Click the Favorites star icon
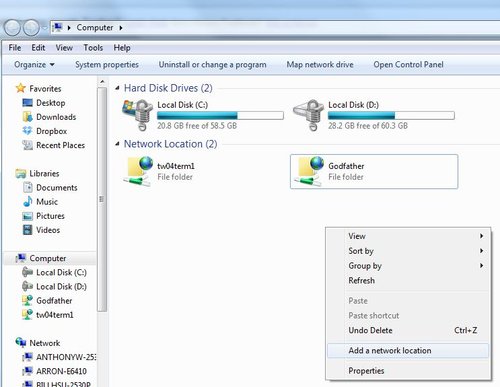The height and width of the screenshot is (387, 500). click(21, 88)
